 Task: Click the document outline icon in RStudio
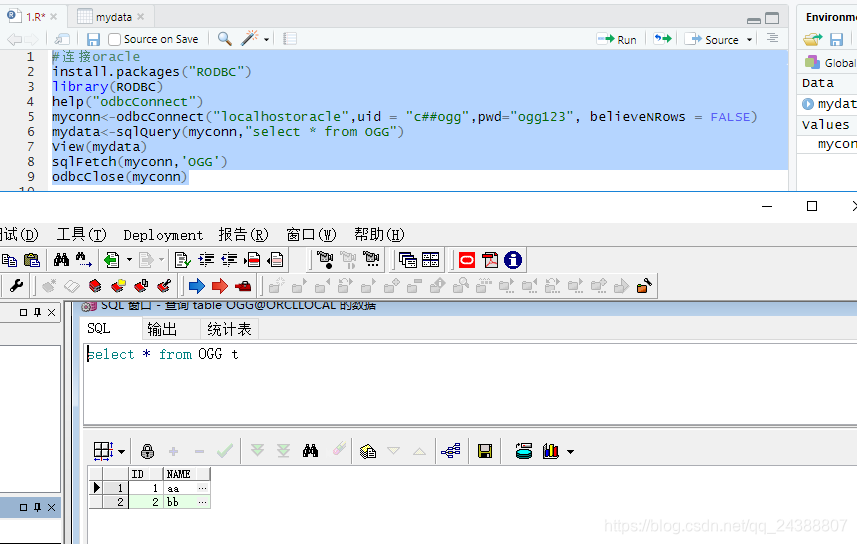pyautogui.click(x=772, y=38)
